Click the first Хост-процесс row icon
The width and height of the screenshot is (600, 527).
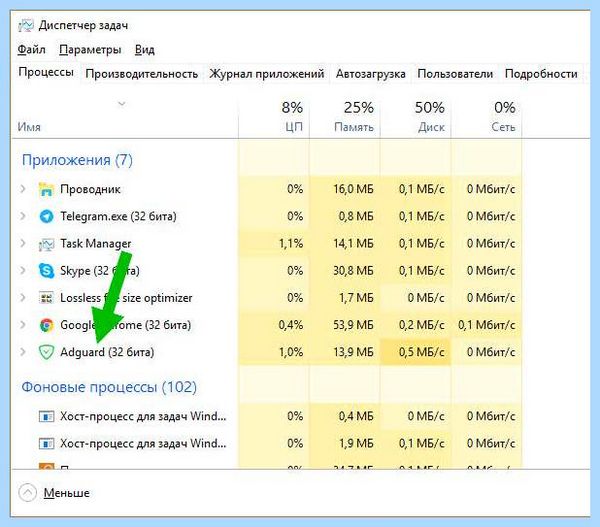(46, 416)
